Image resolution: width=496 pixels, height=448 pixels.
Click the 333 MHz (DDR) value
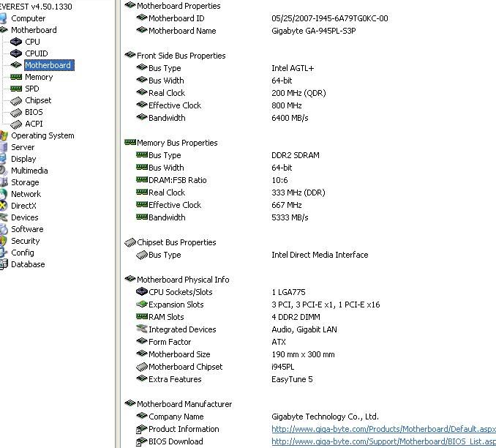[298, 193]
